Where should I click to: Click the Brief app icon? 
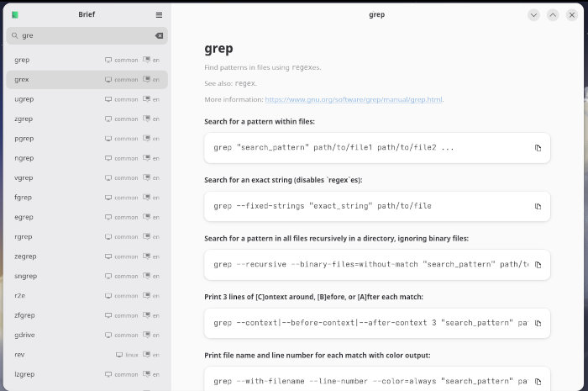(15, 15)
